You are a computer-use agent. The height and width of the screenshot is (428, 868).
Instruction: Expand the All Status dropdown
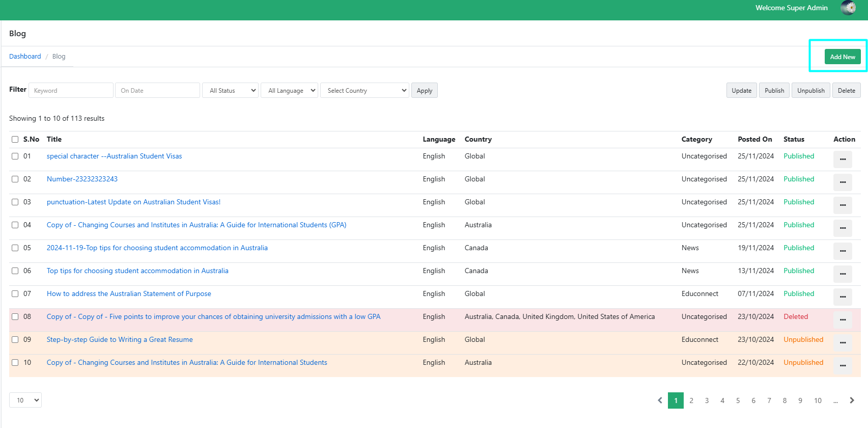point(231,91)
